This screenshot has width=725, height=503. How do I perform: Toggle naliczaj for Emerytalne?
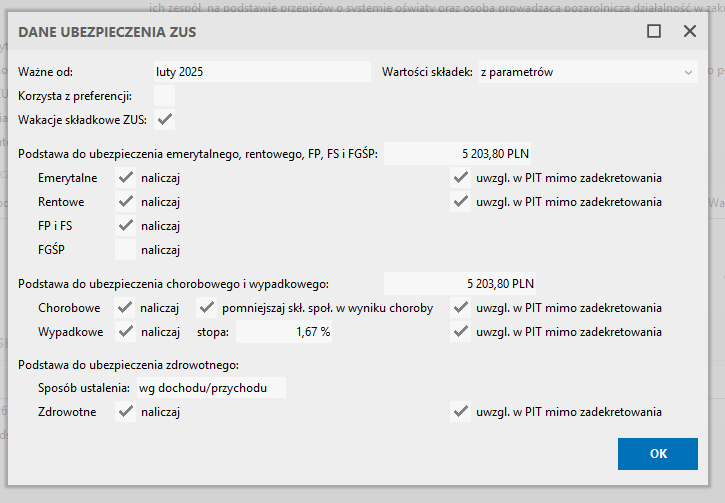coord(126,178)
